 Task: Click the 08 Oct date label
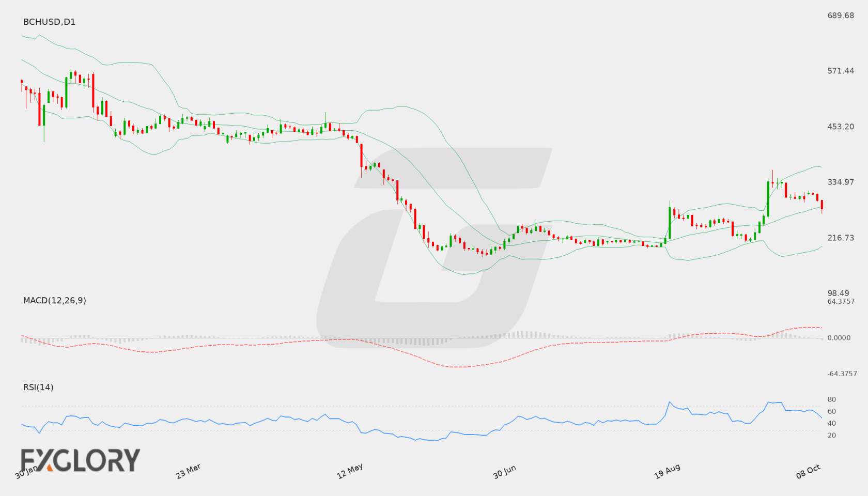808,471
